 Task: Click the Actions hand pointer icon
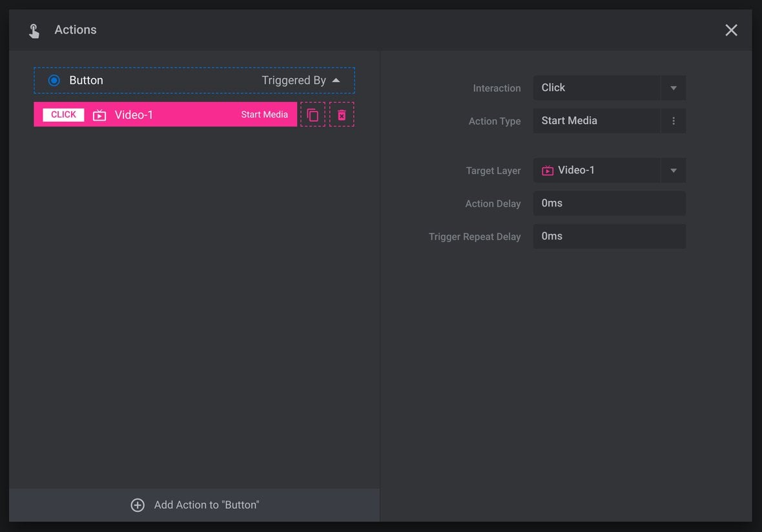tap(34, 30)
